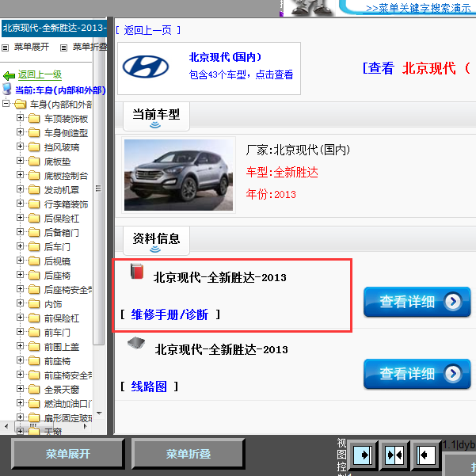
Task: Click the 查看 北京现代 red heading link
Action: (x=417, y=68)
